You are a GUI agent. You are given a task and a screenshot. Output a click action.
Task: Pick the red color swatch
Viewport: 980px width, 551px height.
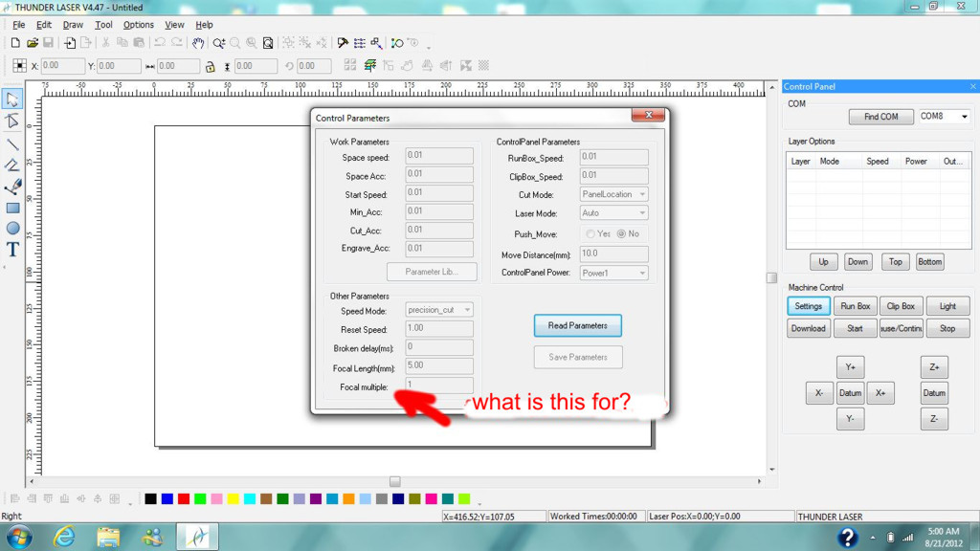tap(184, 498)
